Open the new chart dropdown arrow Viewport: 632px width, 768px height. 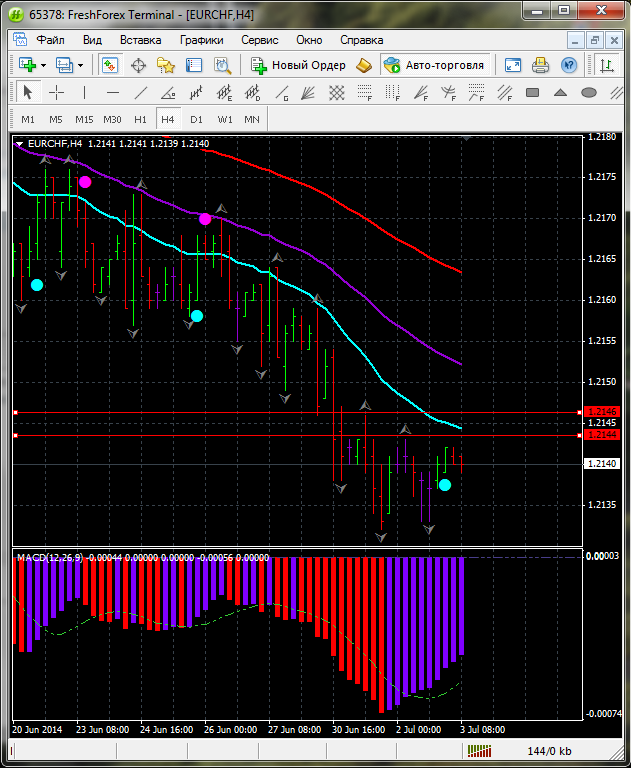click(43, 65)
